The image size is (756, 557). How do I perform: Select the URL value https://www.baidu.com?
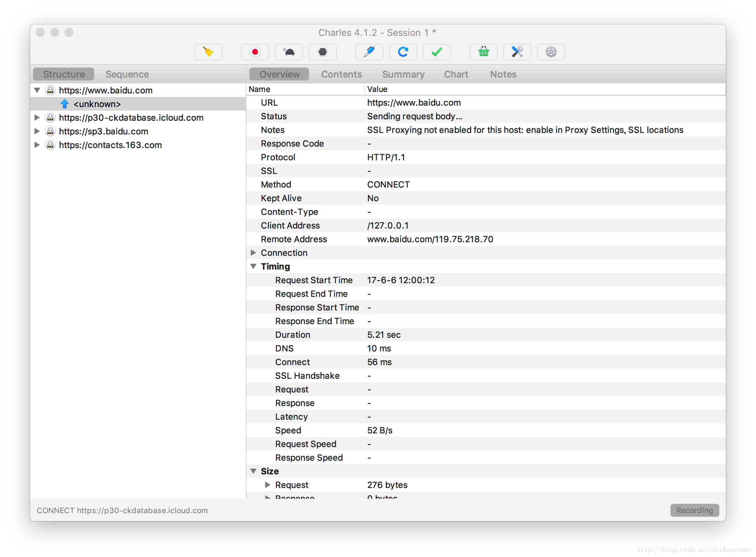[x=414, y=102]
